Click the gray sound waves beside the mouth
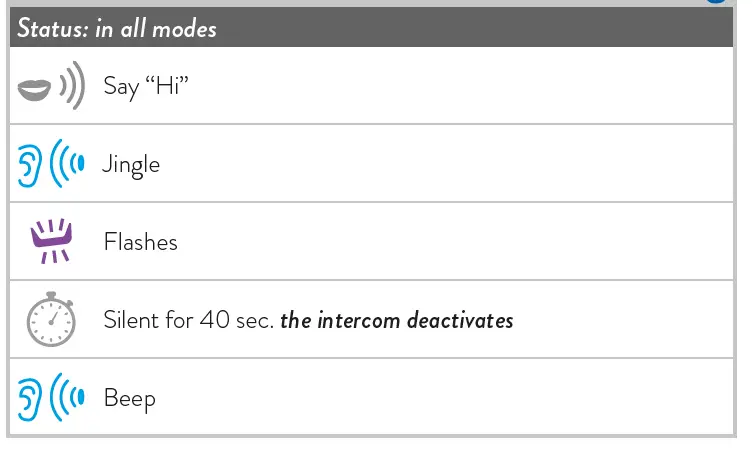This screenshot has height=452, width=752. coord(69,87)
